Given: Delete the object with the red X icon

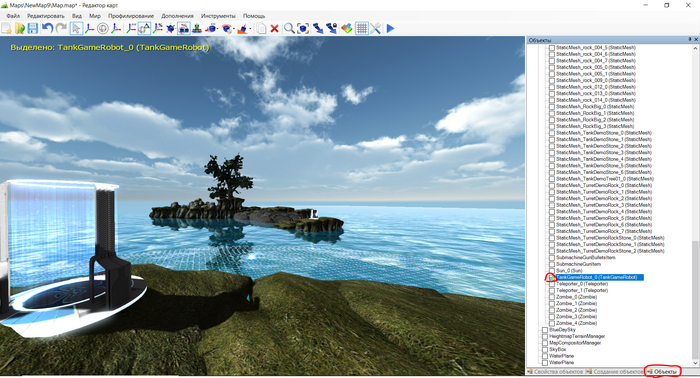Looking at the screenshot, I should [275, 29].
